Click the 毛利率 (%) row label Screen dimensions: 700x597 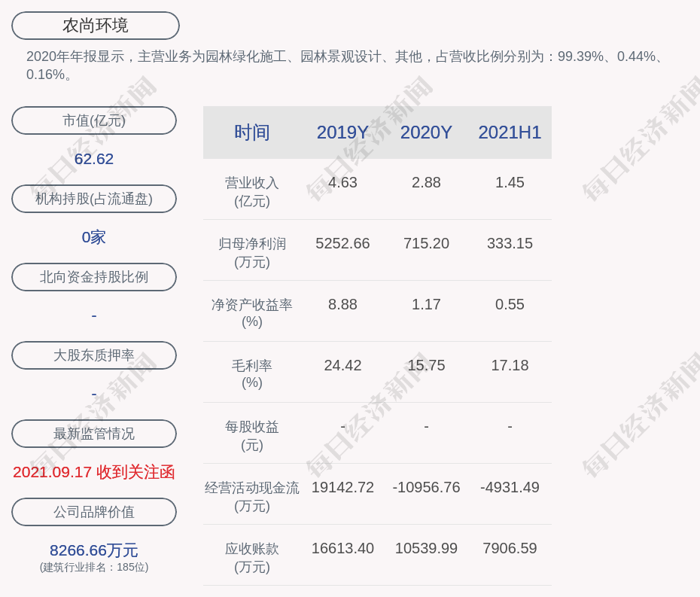[252, 374]
